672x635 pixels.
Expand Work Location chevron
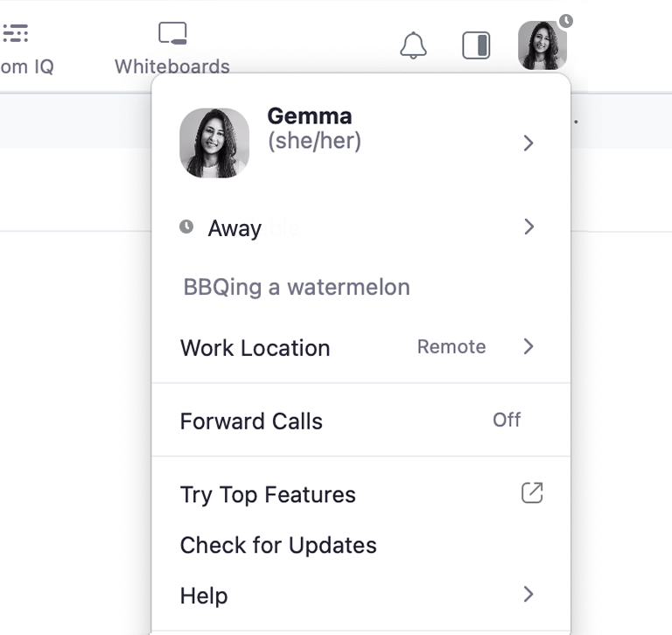coord(528,346)
